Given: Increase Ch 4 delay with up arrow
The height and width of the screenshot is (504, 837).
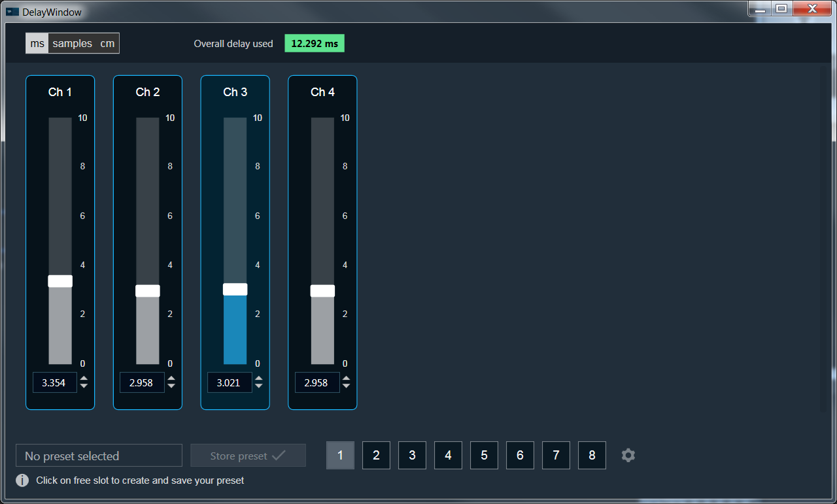Looking at the screenshot, I should [x=347, y=378].
